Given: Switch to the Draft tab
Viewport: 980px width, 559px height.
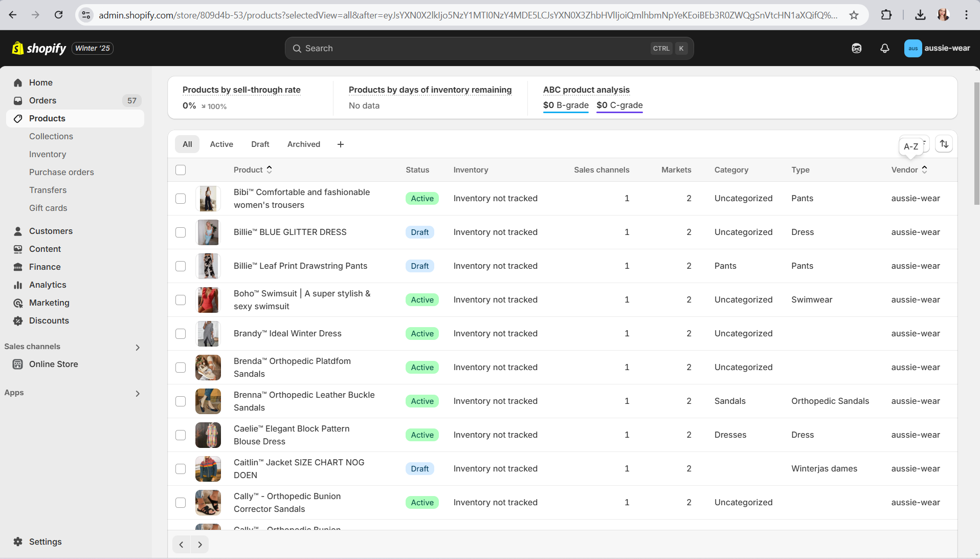Looking at the screenshot, I should (x=260, y=144).
